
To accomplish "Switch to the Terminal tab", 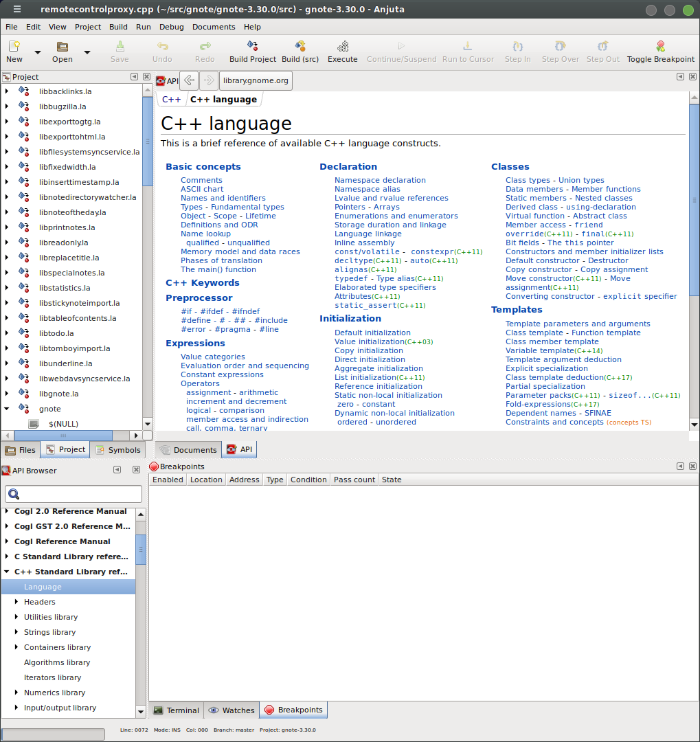I will click(x=177, y=710).
